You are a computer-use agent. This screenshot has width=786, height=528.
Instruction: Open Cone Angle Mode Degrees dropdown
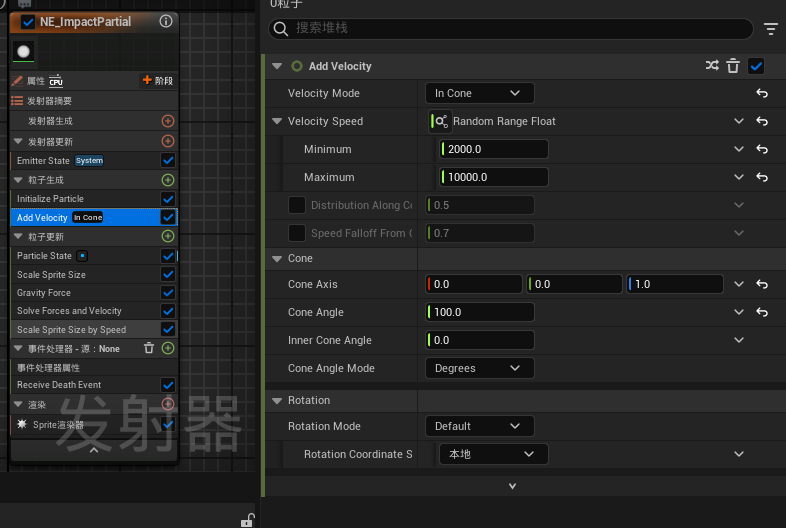tap(480, 368)
